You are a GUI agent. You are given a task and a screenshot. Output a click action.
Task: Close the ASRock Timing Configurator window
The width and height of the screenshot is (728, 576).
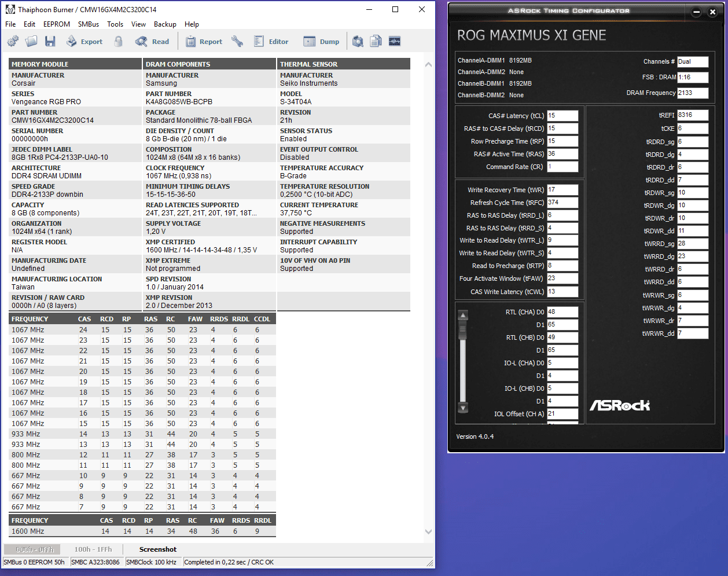(x=712, y=12)
